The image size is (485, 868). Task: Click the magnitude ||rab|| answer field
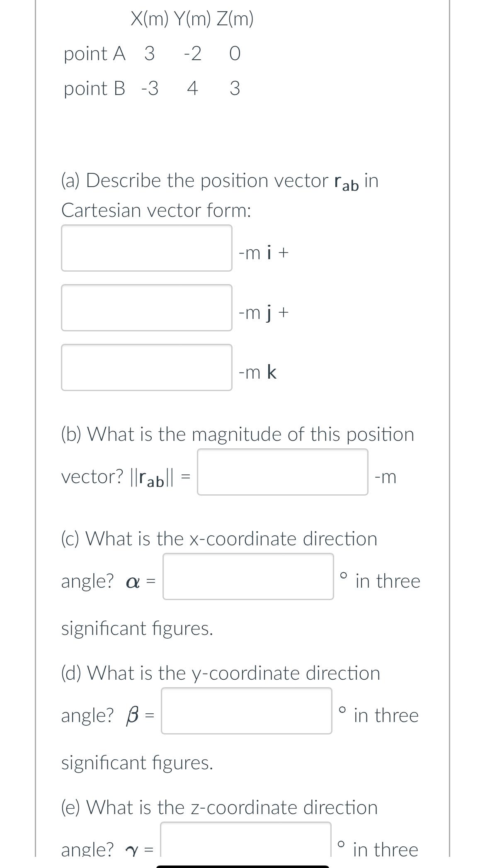point(283,472)
